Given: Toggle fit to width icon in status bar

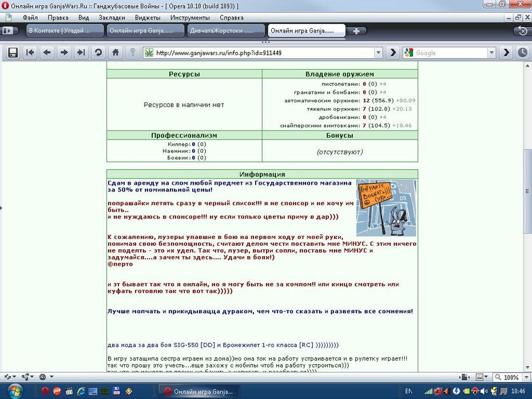Looking at the screenshot, I should 464,377.
